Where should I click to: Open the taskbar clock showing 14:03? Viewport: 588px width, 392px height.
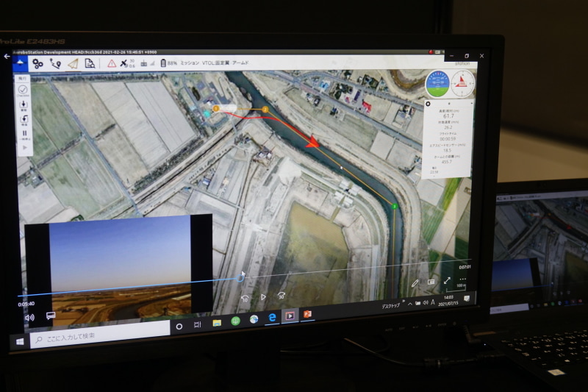coord(448,301)
